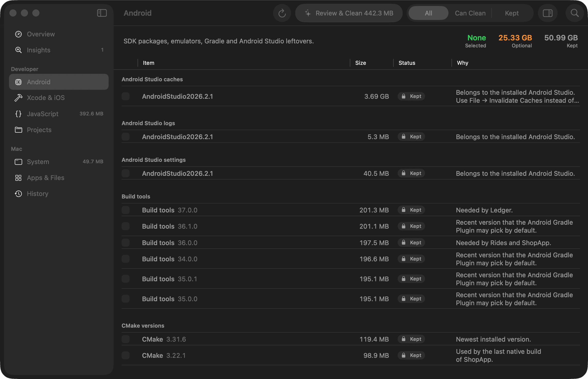Switch to the Kept filter tab
The image size is (588, 379).
[512, 13]
